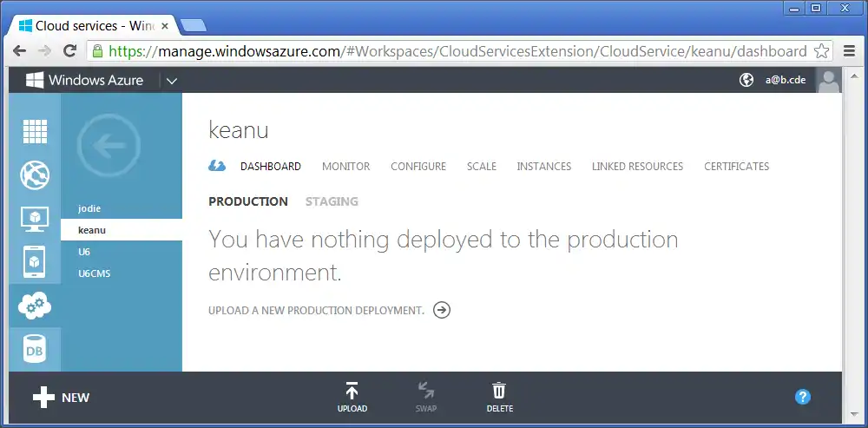Open Mobile Services phone icon
868x428 pixels.
(35, 262)
